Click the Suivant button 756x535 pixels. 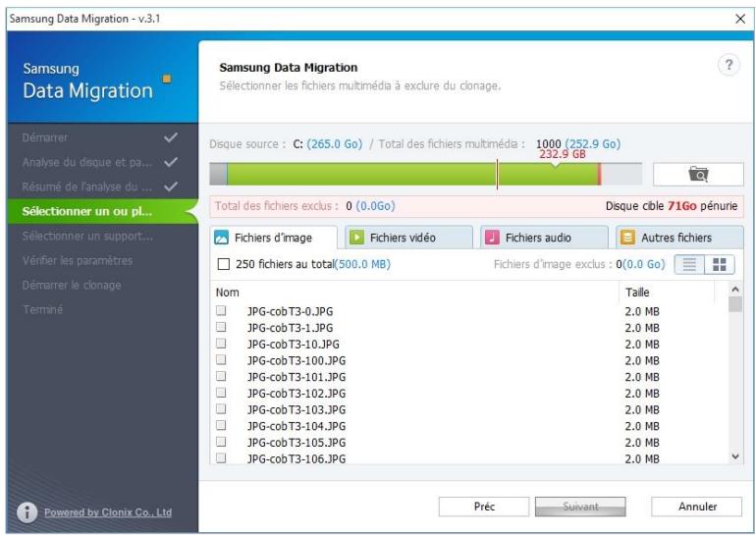point(580,507)
